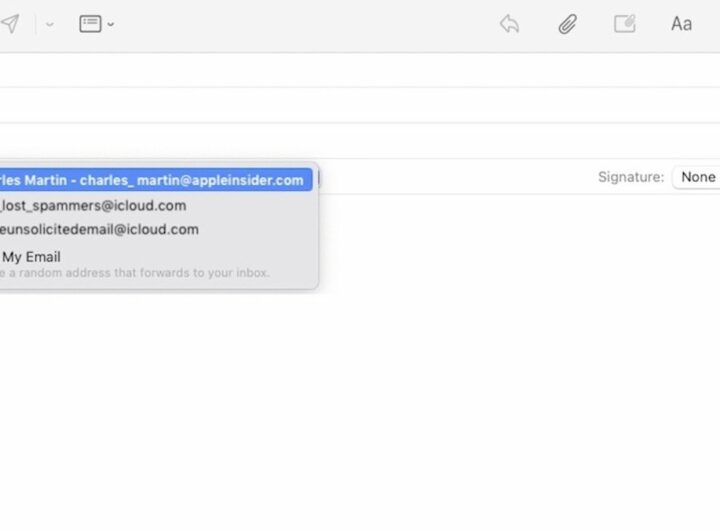Screen dimensions: 720x530
Task: Click the reply arrow icon
Action: tap(509, 24)
